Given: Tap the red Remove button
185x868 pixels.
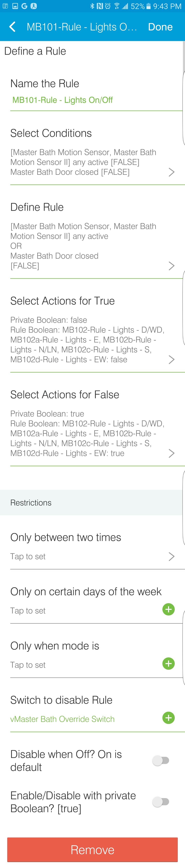Looking at the screenshot, I should (92, 850).
